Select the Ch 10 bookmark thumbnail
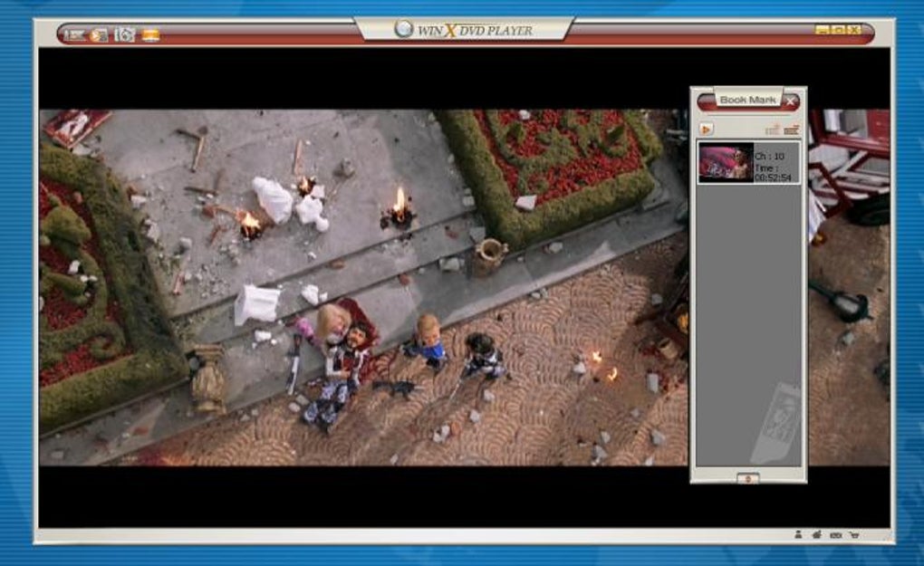Image resolution: width=924 pixels, height=566 pixels. click(726, 163)
